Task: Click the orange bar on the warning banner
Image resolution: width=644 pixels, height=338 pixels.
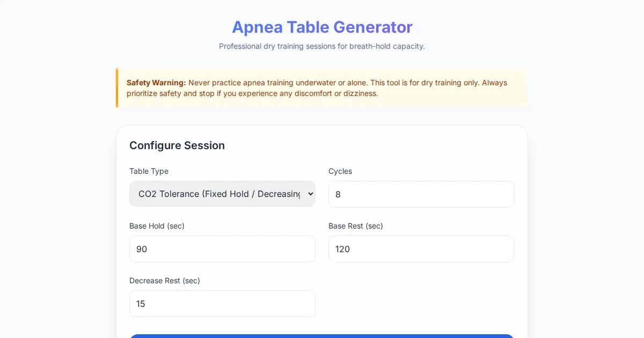Action: click(x=117, y=88)
